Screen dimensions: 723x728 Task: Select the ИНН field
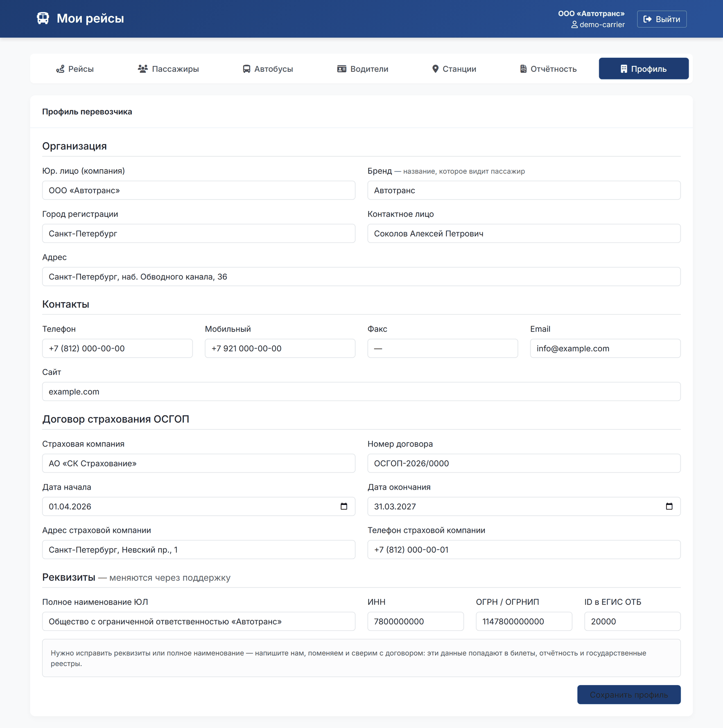pos(416,621)
